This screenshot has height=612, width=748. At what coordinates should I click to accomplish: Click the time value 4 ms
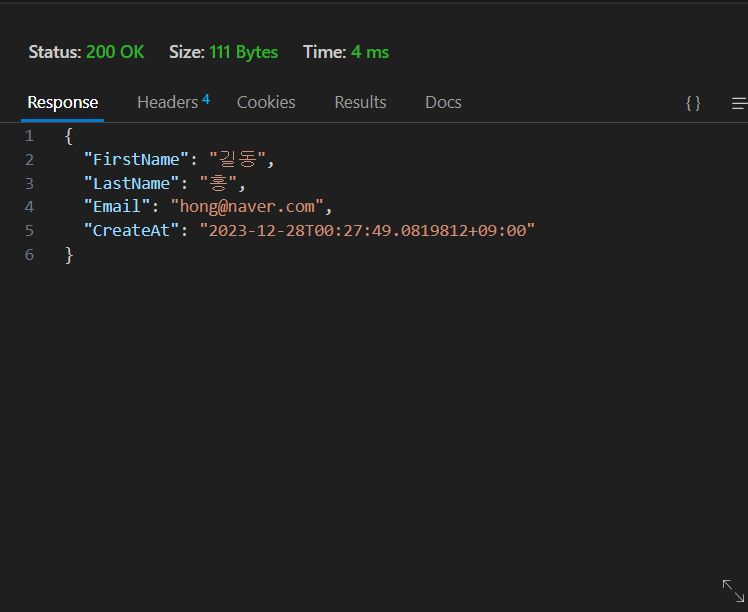pos(370,52)
